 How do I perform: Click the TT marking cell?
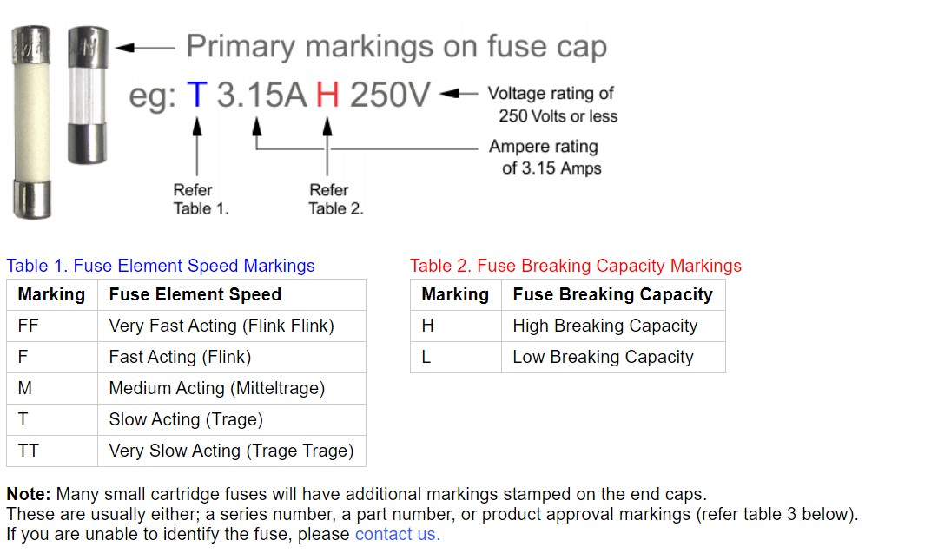[x=52, y=451]
